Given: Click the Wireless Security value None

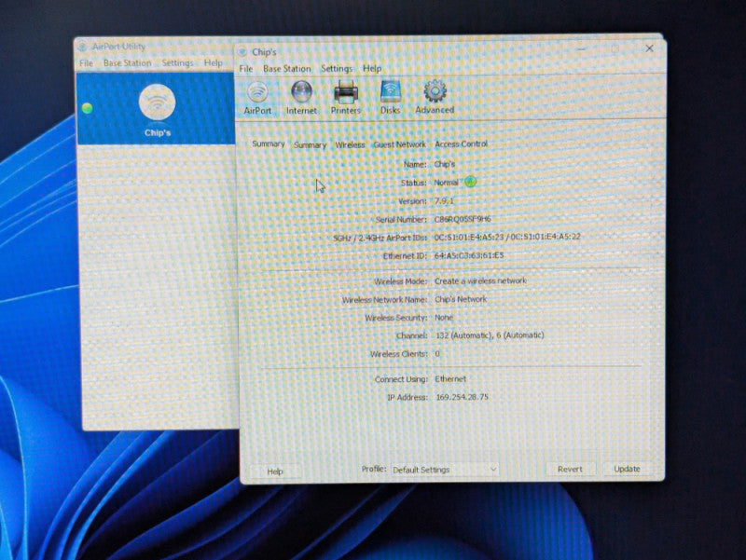Looking at the screenshot, I should pos(444,317).
